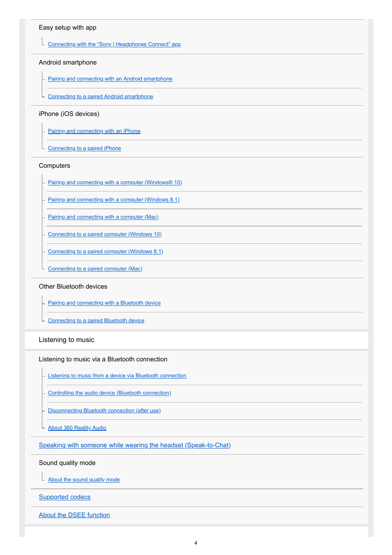The height and width of the screenshot is (555, 392).
Task: Open the Sony Headphones Connect app link
Action: click(x=114, y=44)
